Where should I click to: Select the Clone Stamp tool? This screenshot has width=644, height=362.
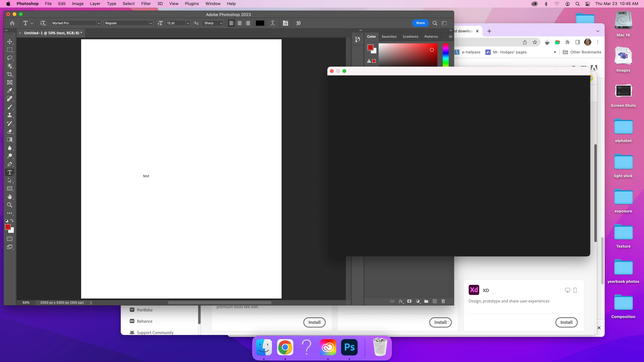click(9, 115)
